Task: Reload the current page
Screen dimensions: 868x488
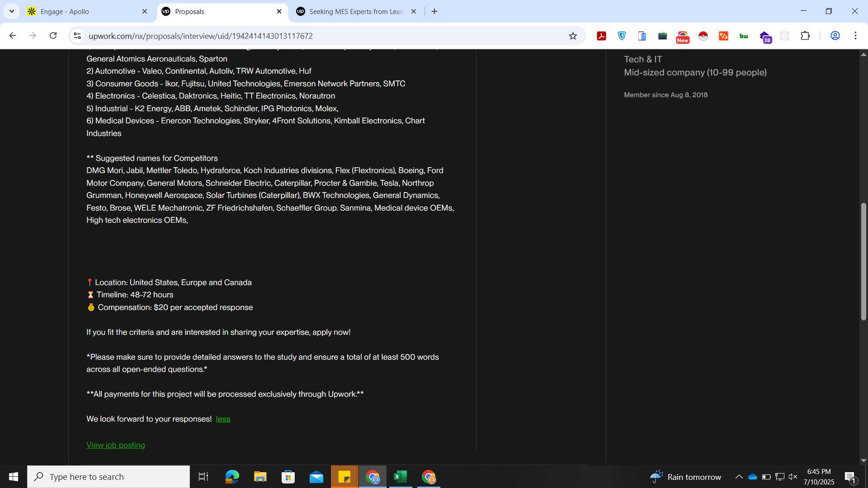Action: pos(53,36)
